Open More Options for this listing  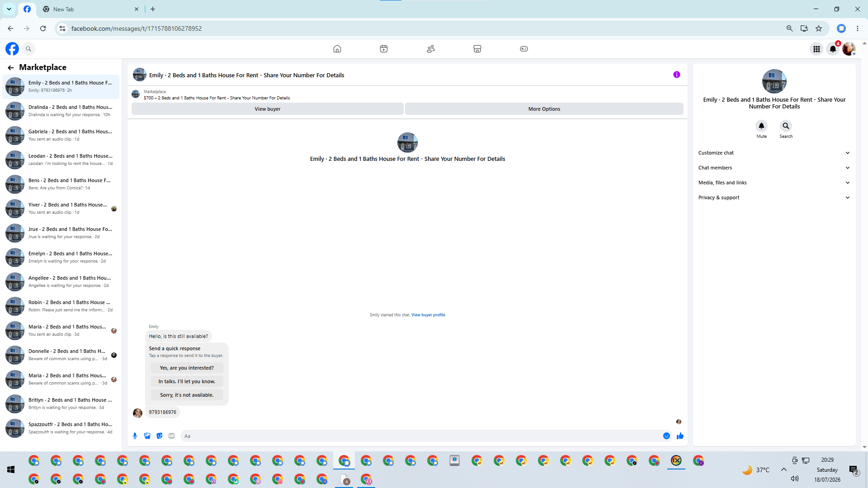pos(544,109)
